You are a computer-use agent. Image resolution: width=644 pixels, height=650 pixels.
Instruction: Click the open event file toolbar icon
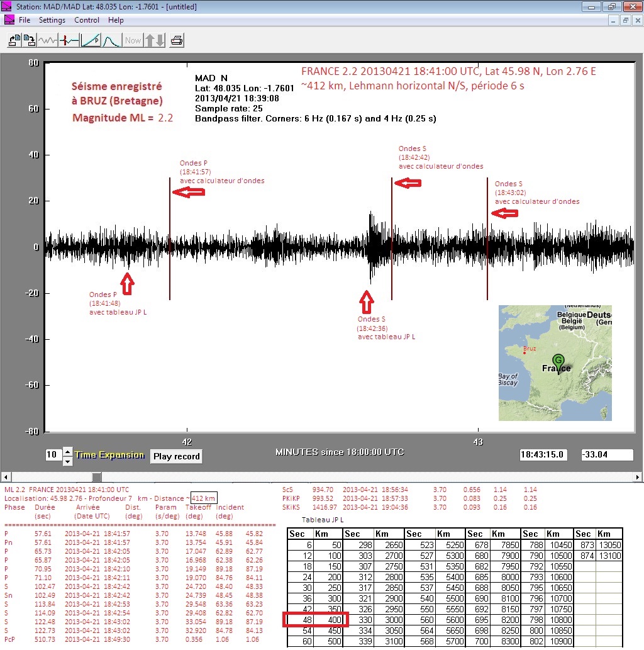click(x=14, y=41)
